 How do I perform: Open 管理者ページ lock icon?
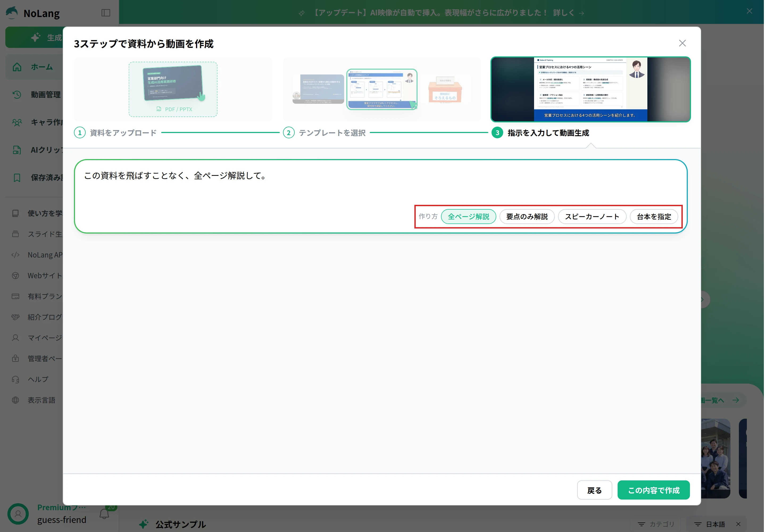15,359
